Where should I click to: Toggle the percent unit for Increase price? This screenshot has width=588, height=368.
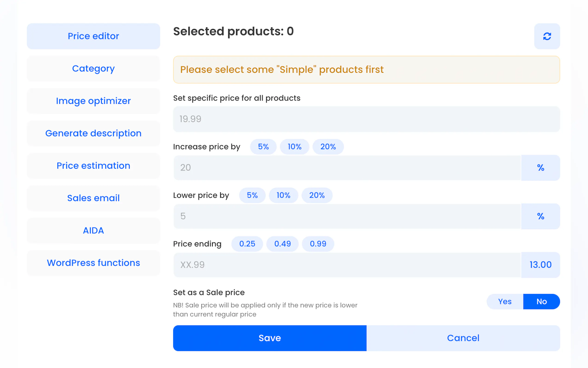540,168
